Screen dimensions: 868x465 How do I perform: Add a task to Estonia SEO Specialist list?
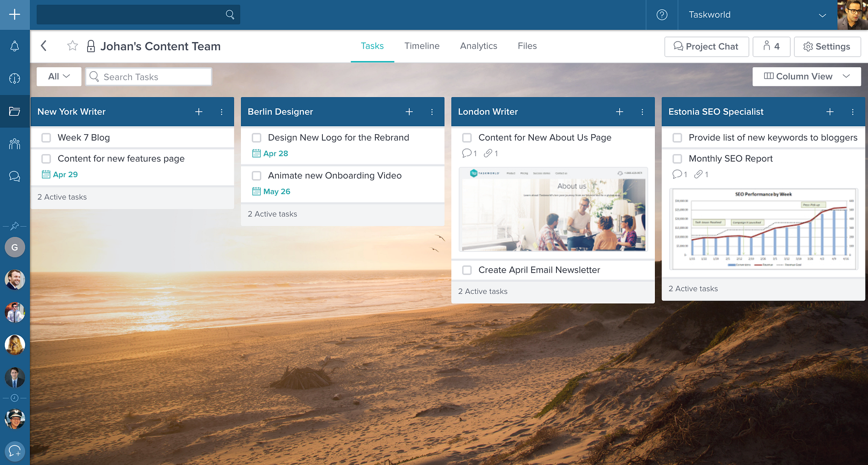(830, 112)
